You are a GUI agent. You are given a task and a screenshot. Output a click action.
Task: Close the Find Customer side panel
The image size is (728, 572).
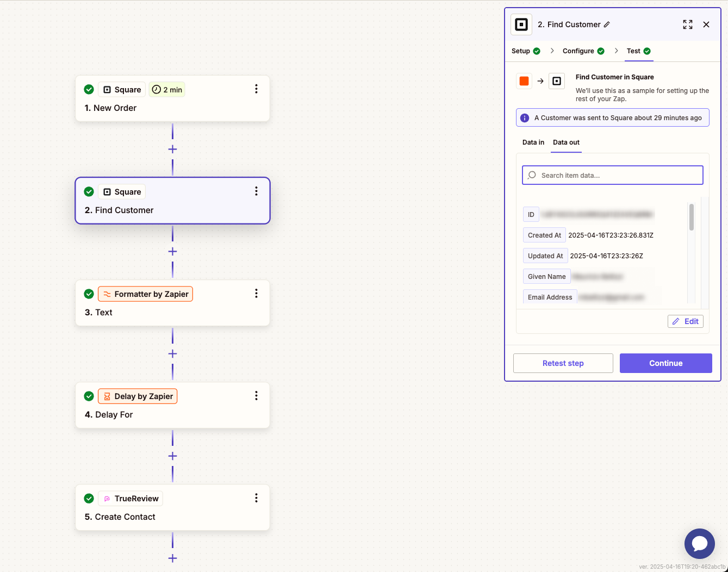point(706,24)
